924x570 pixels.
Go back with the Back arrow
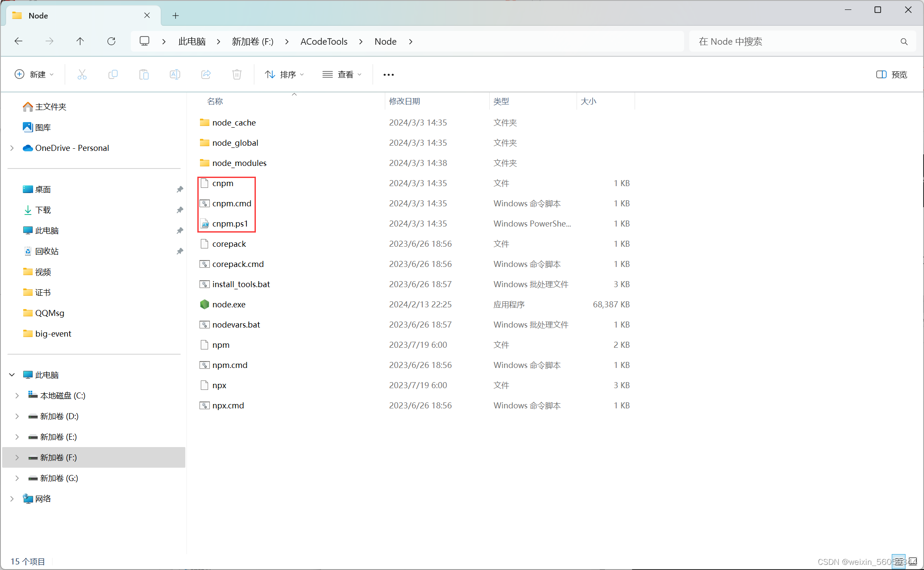18,41
